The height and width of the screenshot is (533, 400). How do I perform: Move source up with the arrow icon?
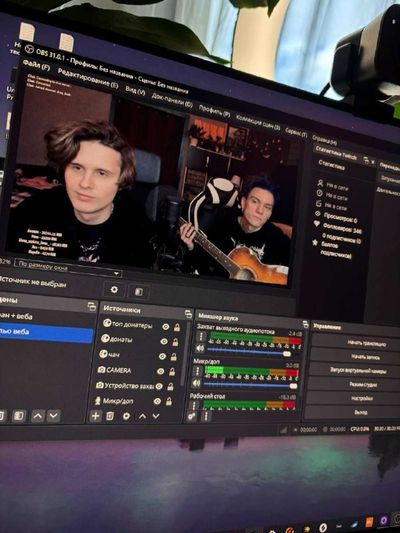pos(142,416)
